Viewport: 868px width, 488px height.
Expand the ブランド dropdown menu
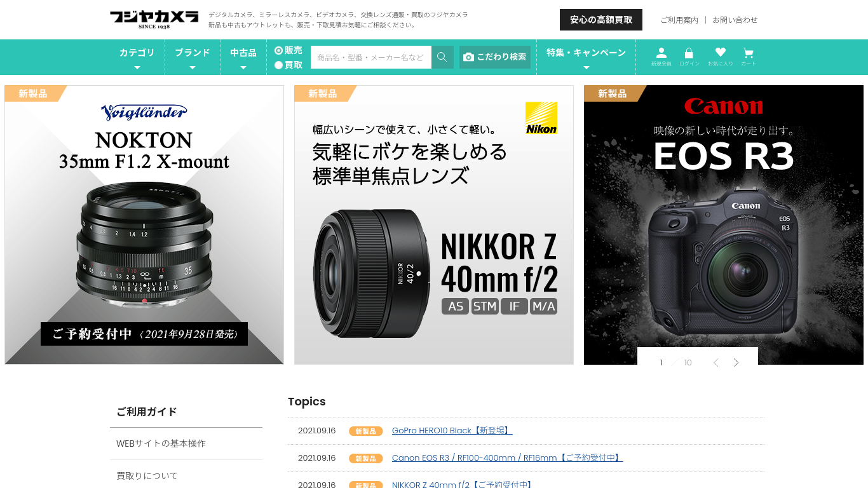click(193, 57)
